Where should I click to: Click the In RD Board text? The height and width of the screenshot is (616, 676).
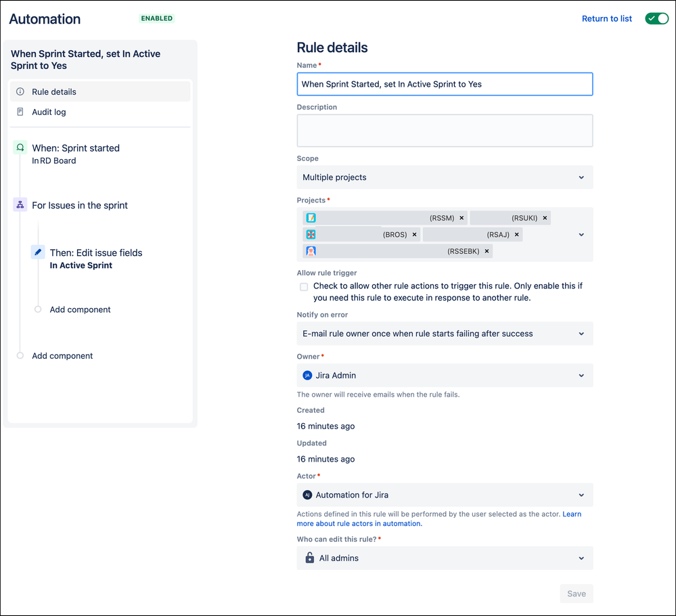54,160
